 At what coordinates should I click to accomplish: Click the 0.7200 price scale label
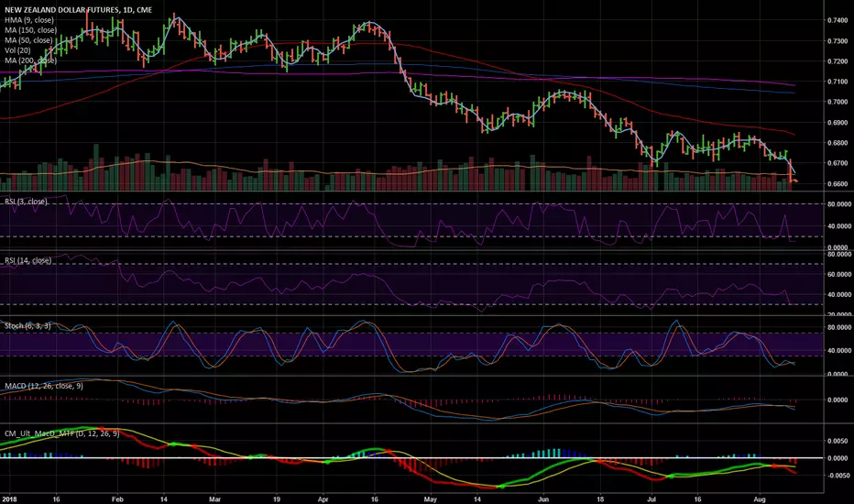pyautogui.click(x=838, y=61)
